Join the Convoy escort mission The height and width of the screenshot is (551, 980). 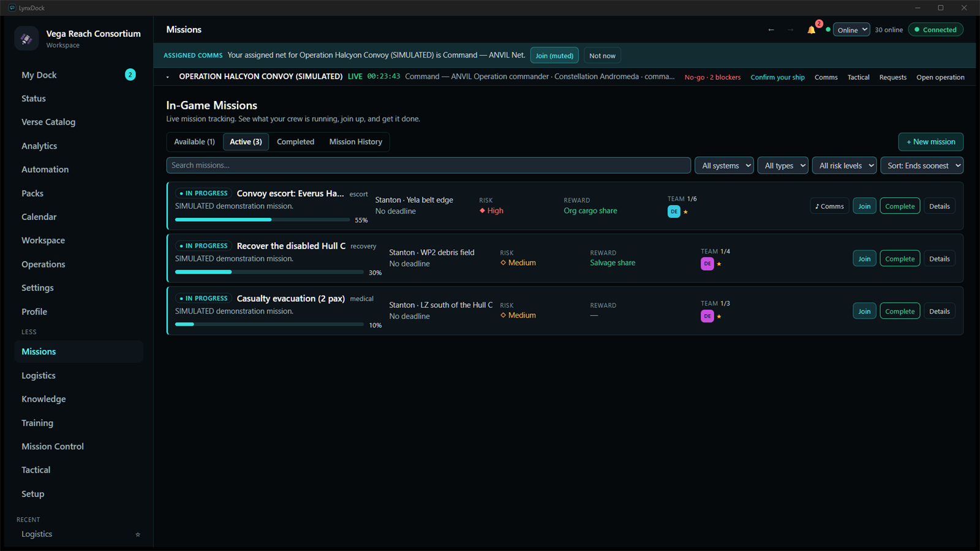tap(864, 206)
